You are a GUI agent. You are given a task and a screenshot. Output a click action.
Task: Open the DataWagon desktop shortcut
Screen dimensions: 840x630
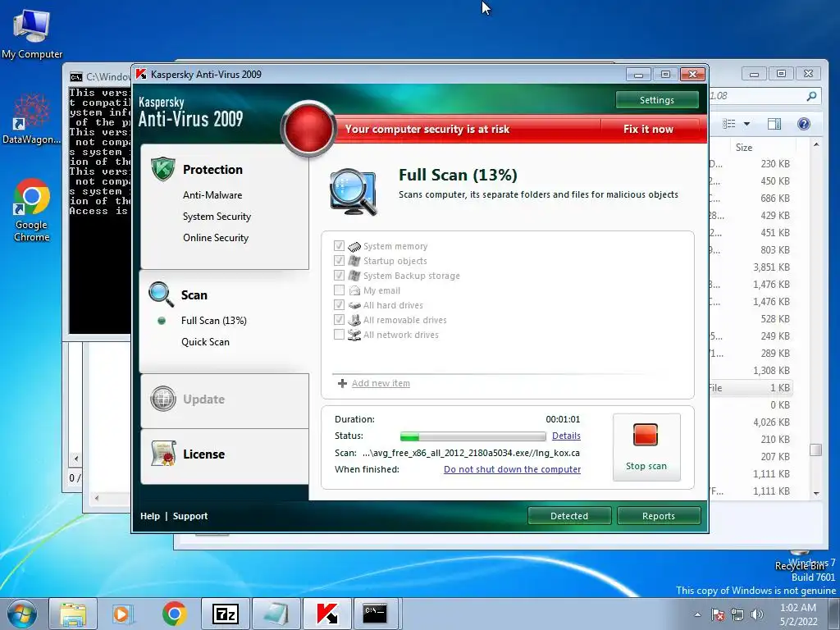click(32, 119)
